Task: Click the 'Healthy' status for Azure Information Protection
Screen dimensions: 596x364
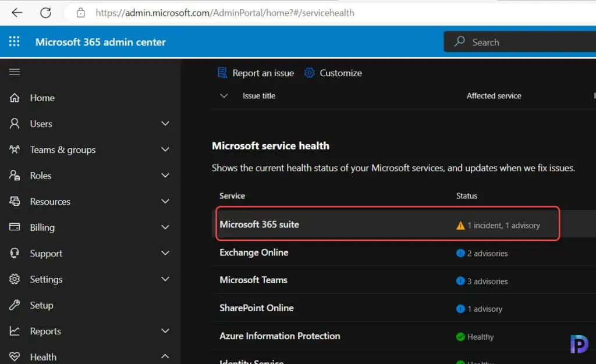Action: click(x=480, y=337)
